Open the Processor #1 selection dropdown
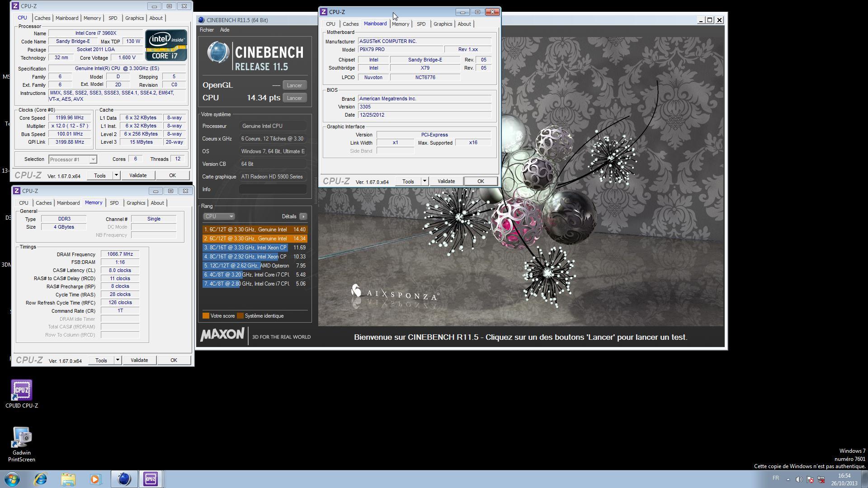Screen dimensions: 868x488 coord(72,160)
